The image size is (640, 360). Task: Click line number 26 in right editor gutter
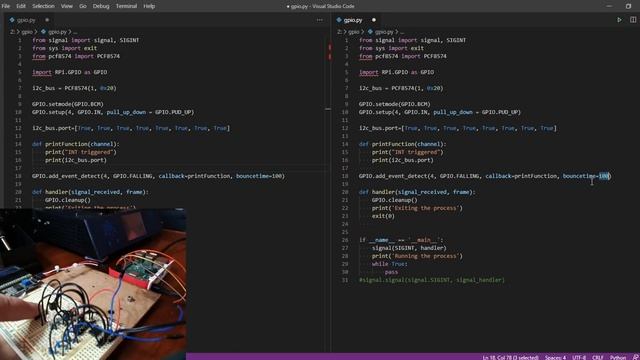(345, 240)
